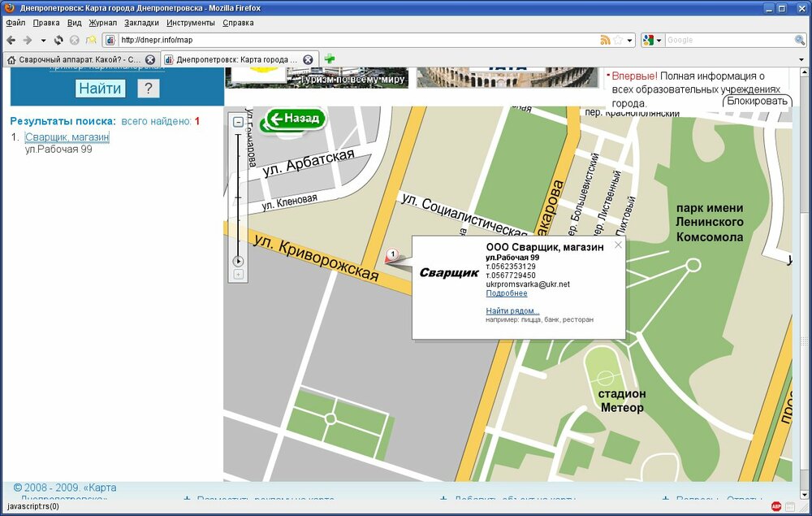Click map marker number 1
This screenshot has height=516, width=812.
391,256
